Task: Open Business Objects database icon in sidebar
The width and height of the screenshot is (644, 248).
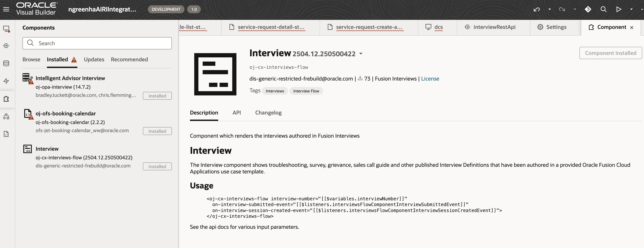Action: (6, 63)
